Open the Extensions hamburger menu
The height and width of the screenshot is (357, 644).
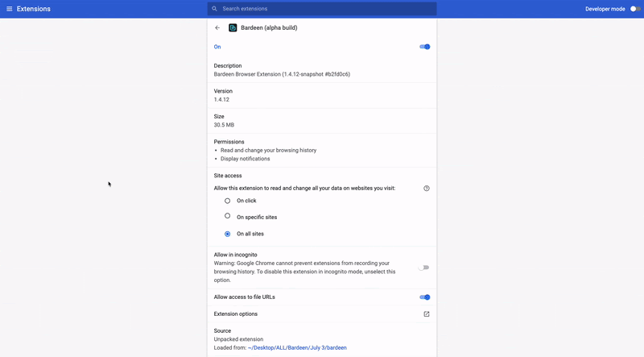click(9, 9)
